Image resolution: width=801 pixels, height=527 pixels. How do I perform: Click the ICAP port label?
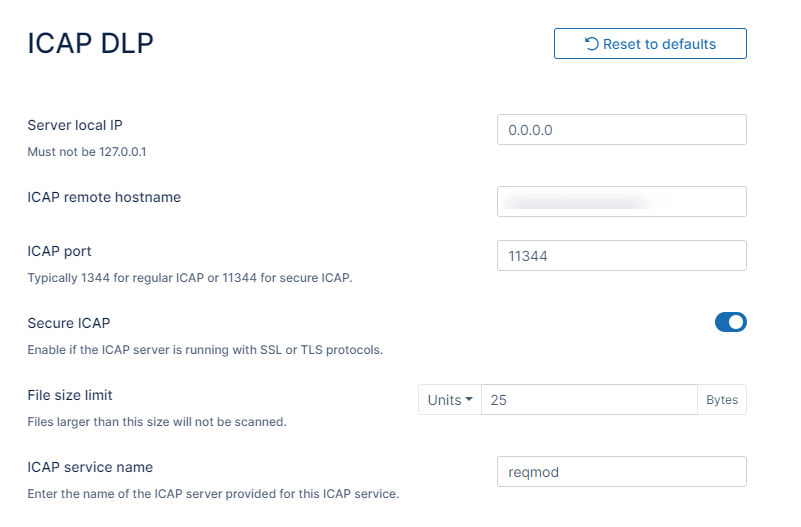[59, 251]
